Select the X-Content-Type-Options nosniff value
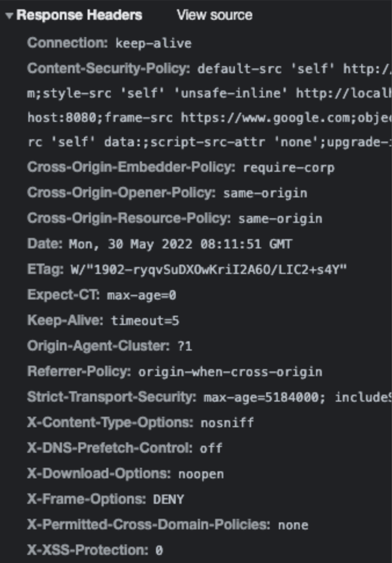This screenshot has height=563, width=392. (x=227, y=423)
